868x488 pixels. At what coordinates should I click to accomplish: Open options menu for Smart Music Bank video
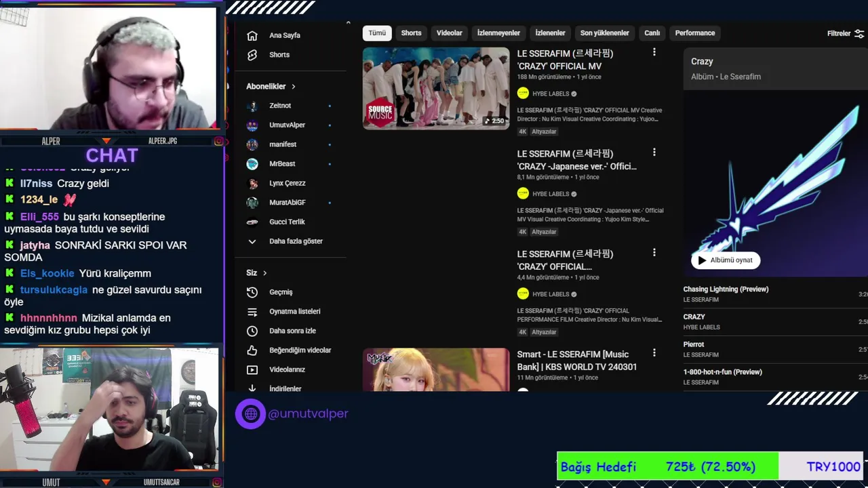pyautogui.click(x=654, y=353)
